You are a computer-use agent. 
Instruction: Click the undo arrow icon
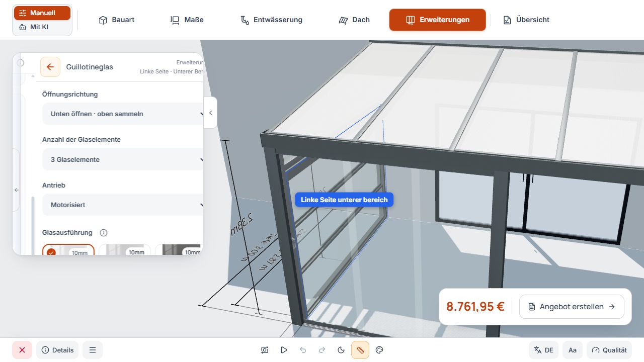[303, 350]
